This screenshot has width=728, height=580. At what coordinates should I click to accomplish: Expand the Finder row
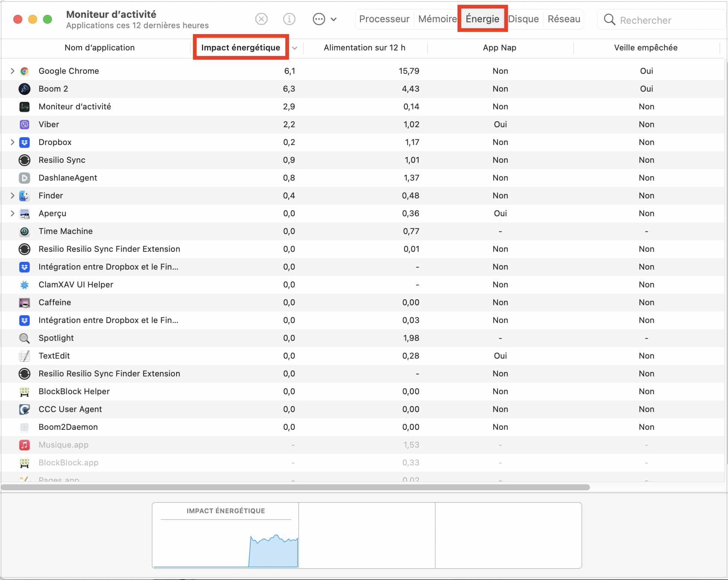[12, 195]
